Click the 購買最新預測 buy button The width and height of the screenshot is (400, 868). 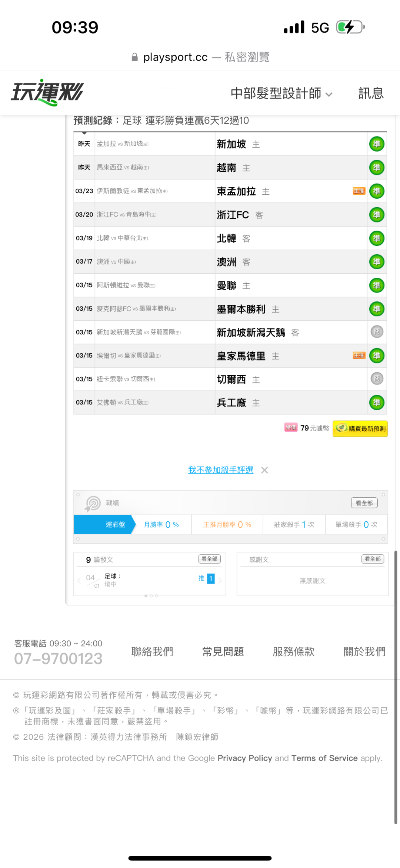point(360,429)
